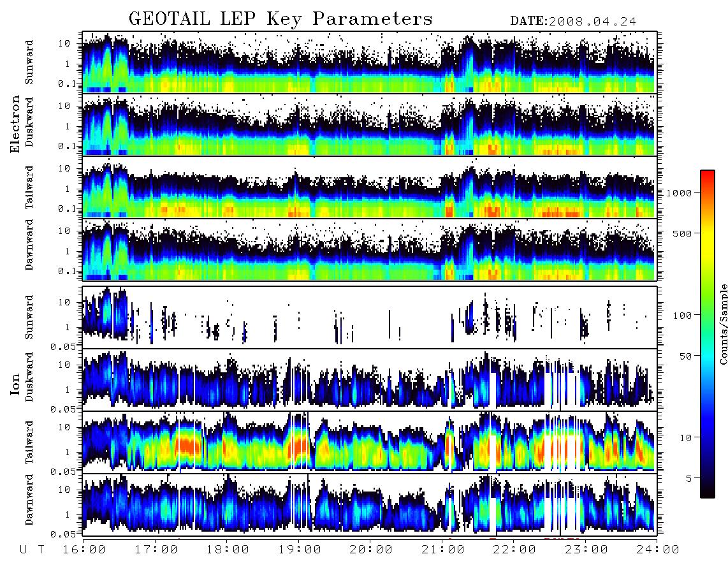728x561 pixels.
Task: Click the Ion "Sunward" panel label
Action: (x=29, y=317)
